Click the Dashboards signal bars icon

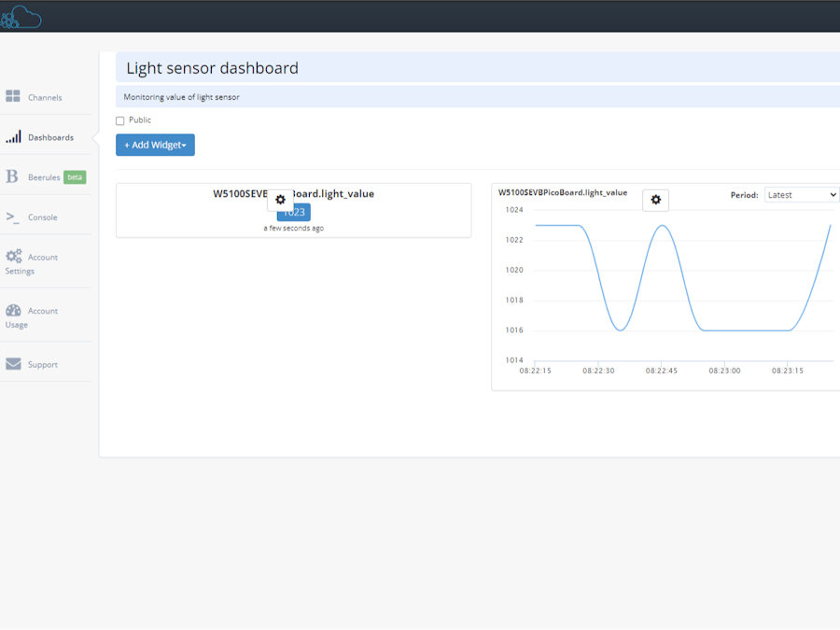coord(13,137)
